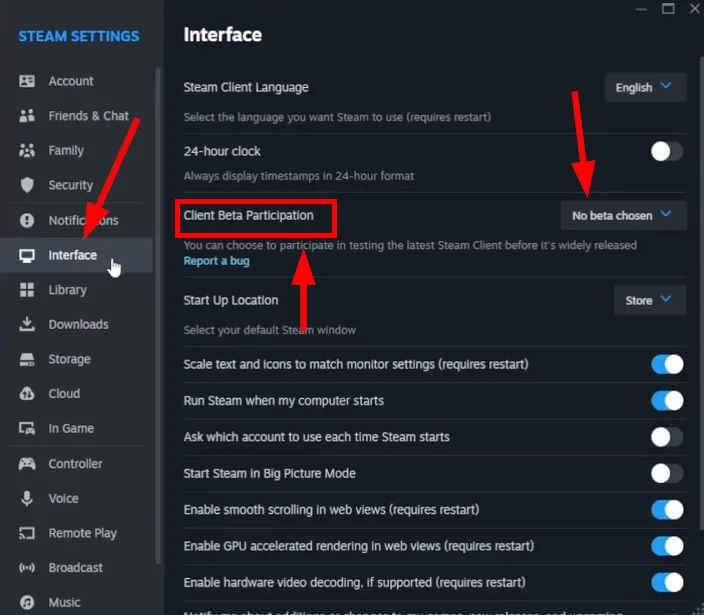This screenshot has width=704, height=615.
Task: Disable scale text and icons toggle
Action: click(667, 365)
